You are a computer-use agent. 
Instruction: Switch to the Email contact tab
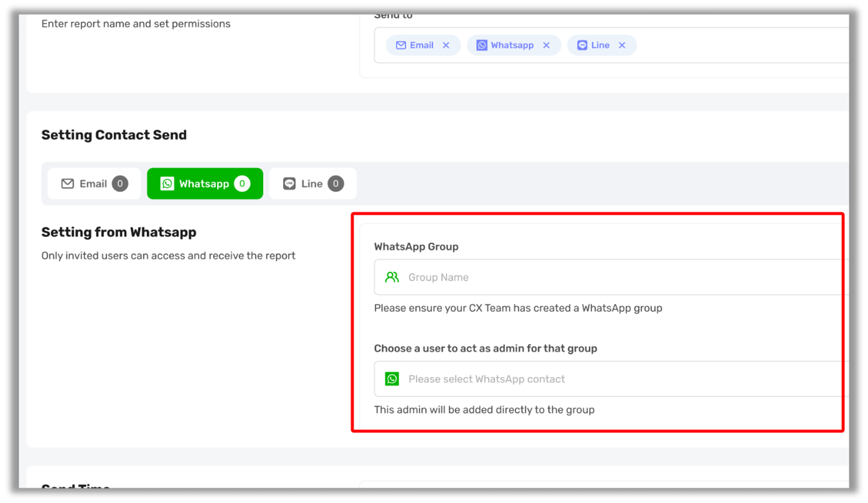point(94,184)
